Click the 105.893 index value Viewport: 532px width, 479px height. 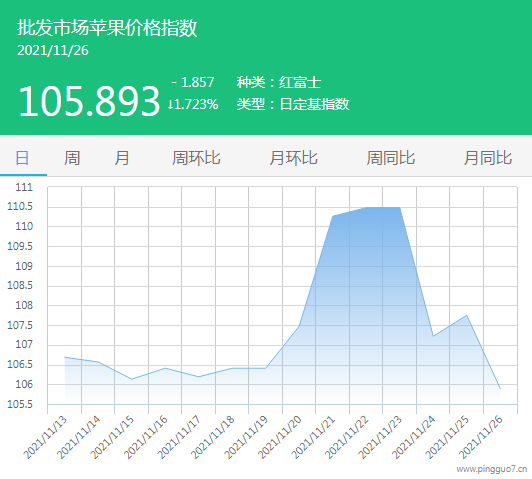pos(89,101)
